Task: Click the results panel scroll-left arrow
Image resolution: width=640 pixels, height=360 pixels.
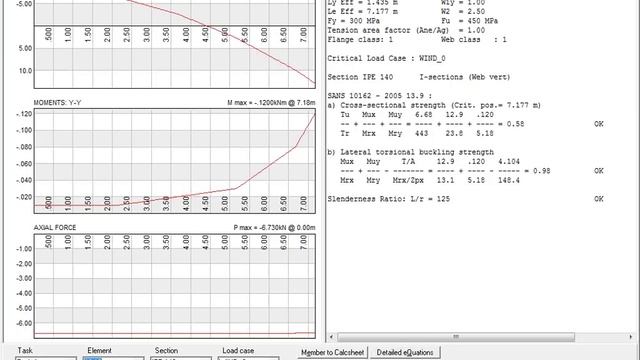Action: (x=331, y=337)
